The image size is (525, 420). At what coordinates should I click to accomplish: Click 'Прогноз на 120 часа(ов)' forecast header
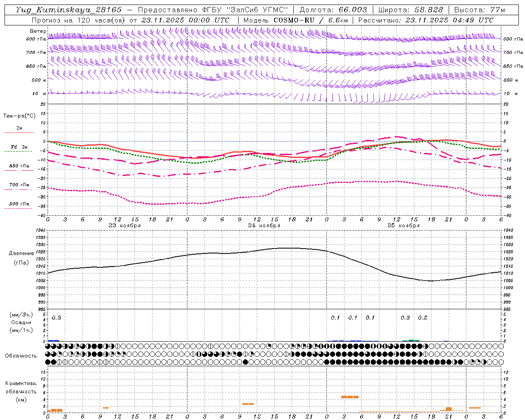78,20
